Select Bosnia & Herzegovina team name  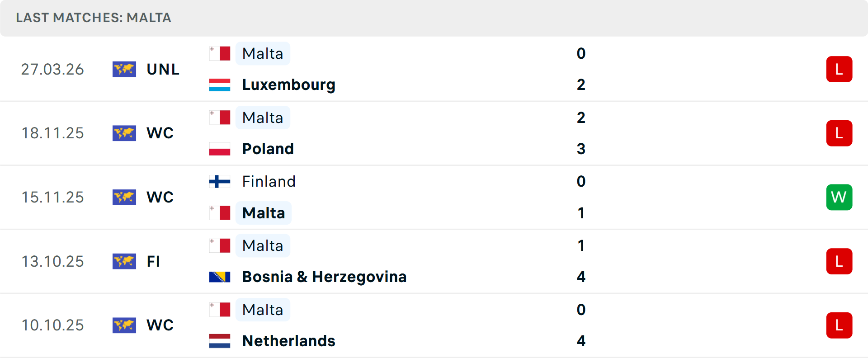tap(324, 277)
